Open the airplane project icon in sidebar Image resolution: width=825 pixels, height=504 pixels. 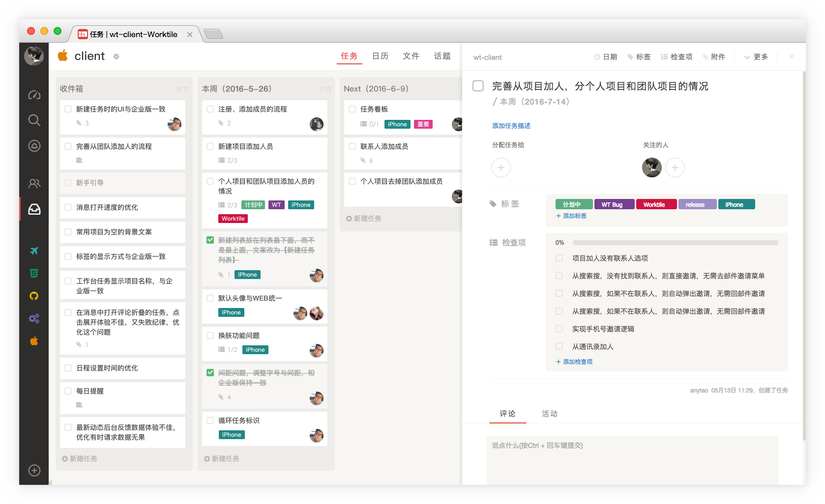pyautogui.click(x=34, y=251)
